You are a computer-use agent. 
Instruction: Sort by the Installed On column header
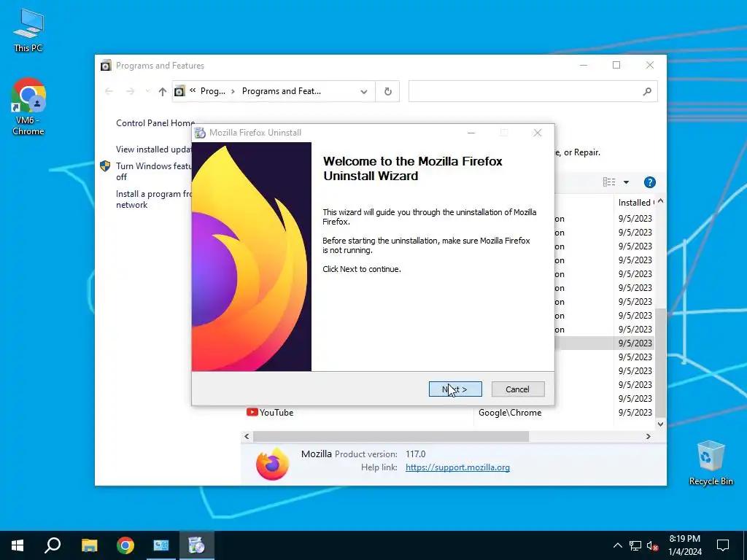(635, 203)
